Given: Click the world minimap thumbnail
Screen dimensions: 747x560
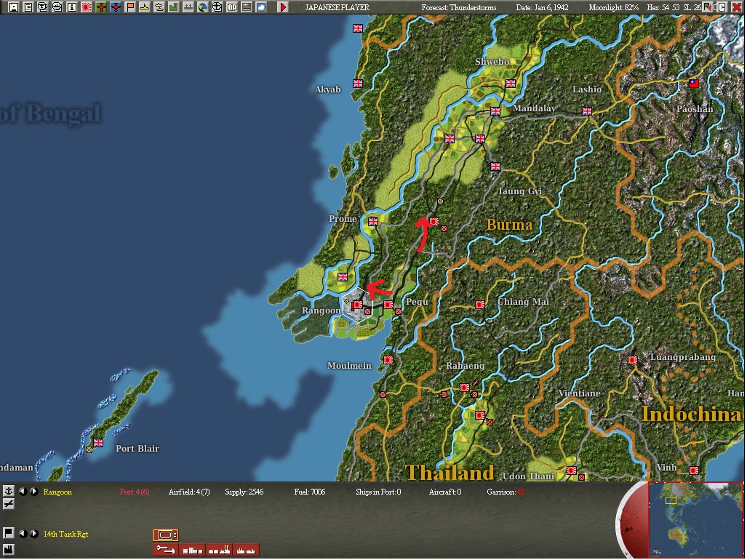Looking at the screenshot, I should 695,519.
